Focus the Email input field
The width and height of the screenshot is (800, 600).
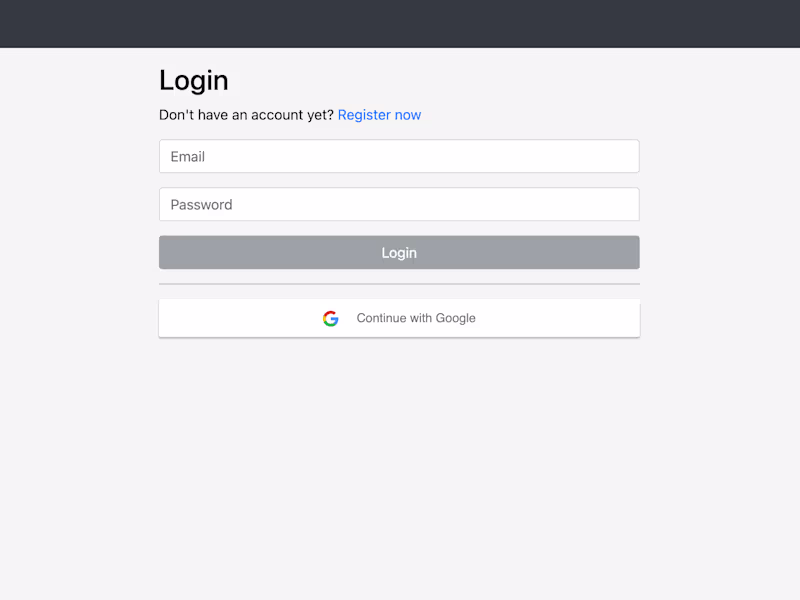coord(399,156)
